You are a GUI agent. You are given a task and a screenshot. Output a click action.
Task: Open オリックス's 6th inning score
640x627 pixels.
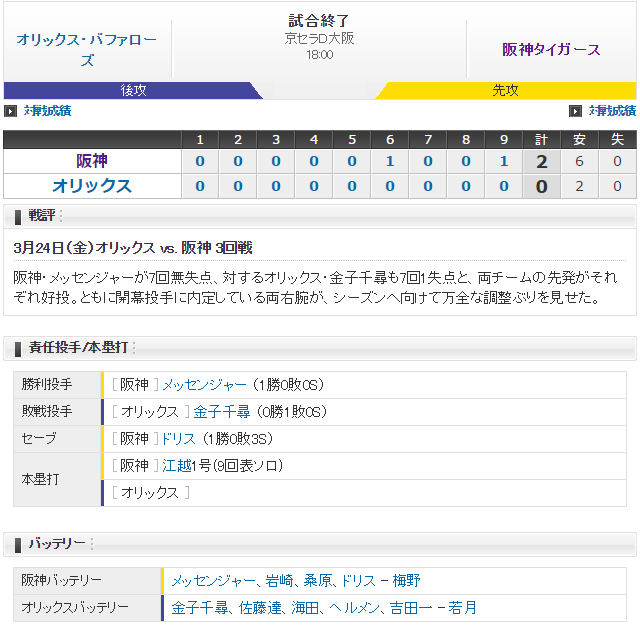[390, 186]
